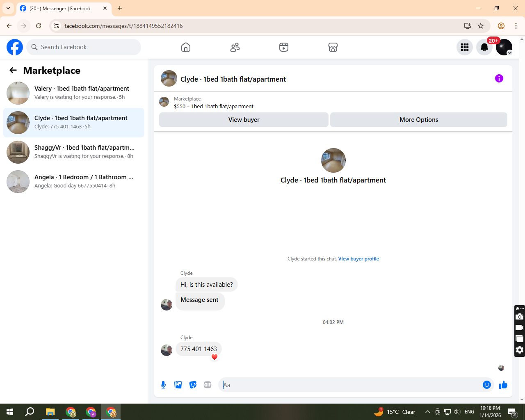Open the Marketplace store icon
The height and width of the screenshot is (420, 525).
tap(333, 47)
